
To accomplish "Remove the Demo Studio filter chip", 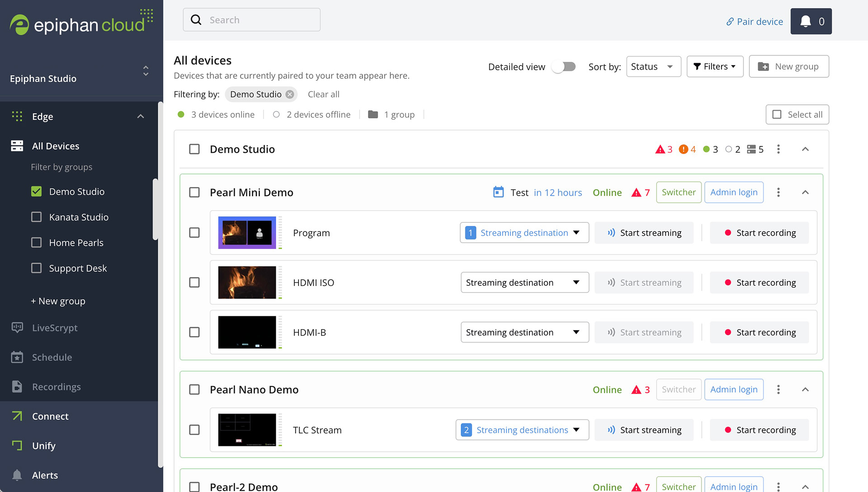I will (290, 94).
